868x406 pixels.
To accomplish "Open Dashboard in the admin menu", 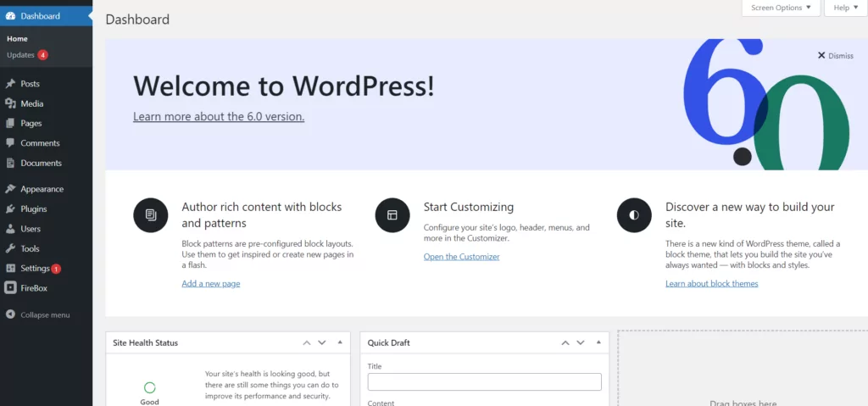I will pyautogui.click(x=46, y=16).
